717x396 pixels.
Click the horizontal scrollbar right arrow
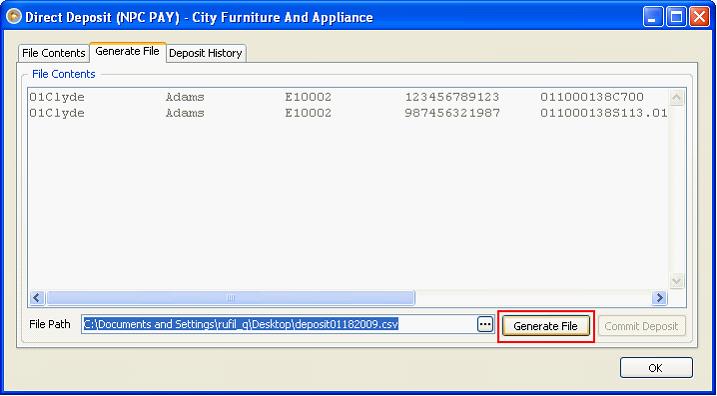[659, 298]
